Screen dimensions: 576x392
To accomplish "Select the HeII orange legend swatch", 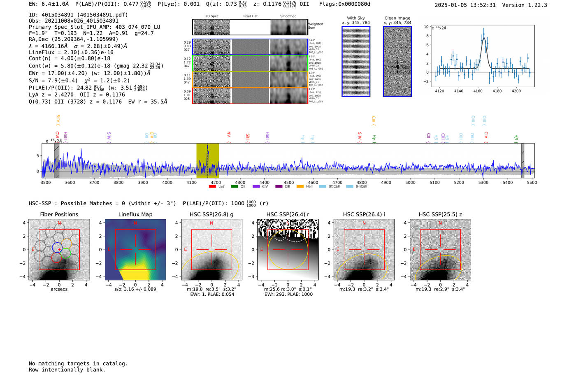I will click(300, 187).
